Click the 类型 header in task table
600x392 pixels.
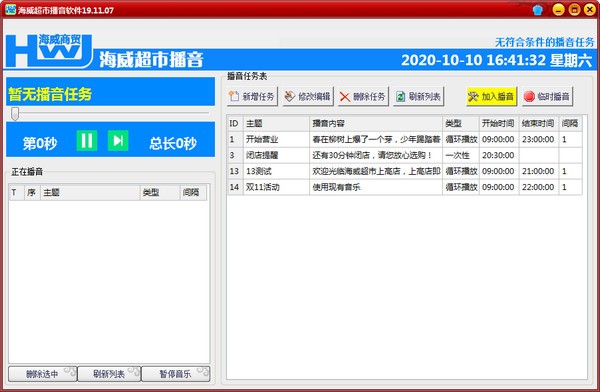coord(461,123)
